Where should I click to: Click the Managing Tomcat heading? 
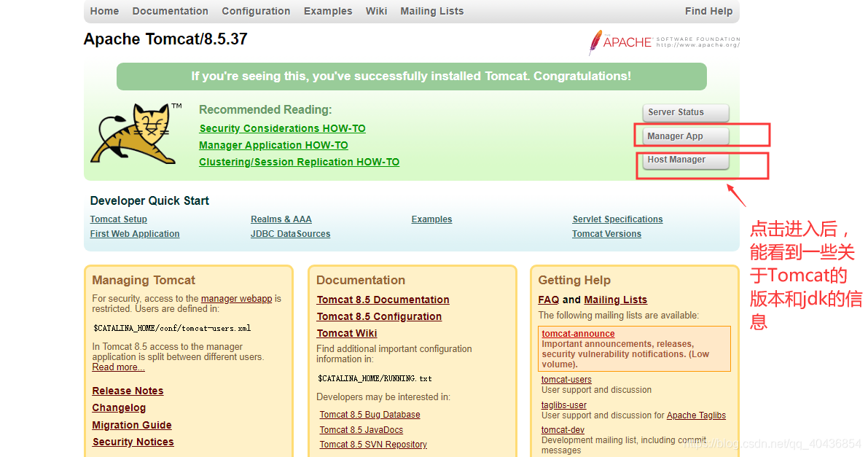click(144, 281)
